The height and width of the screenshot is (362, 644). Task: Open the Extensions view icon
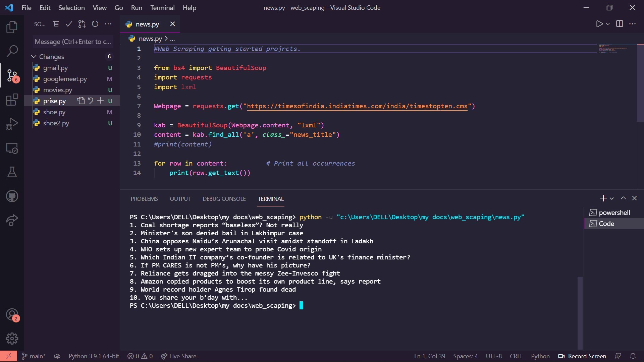(x=12, y=100)
